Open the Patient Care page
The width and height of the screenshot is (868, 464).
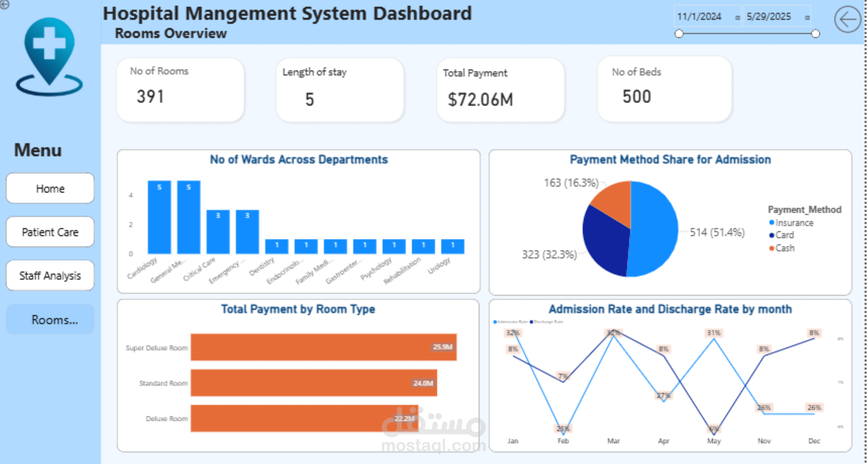pyautogui.click(x=50, y=232)
